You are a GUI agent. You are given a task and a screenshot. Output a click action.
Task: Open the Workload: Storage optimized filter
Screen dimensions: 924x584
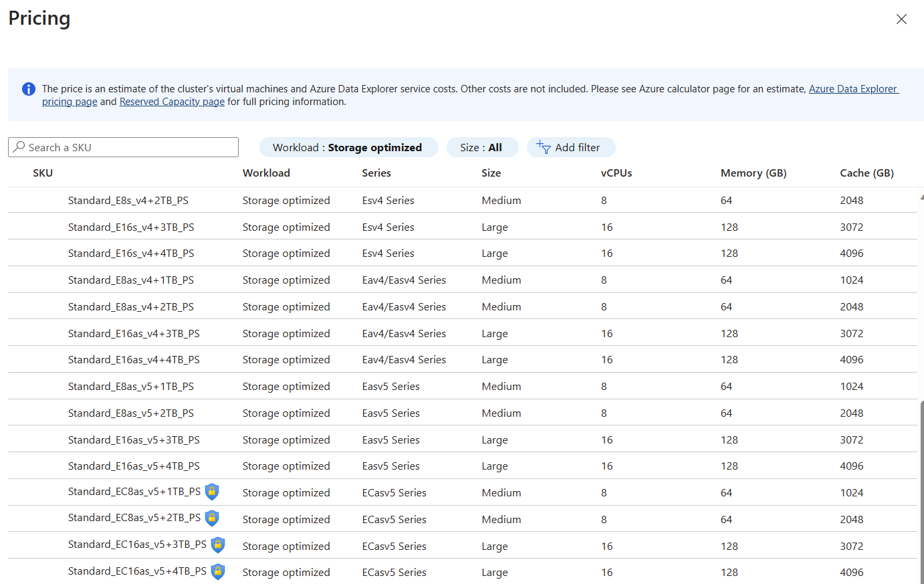click(x=348, y=147)
